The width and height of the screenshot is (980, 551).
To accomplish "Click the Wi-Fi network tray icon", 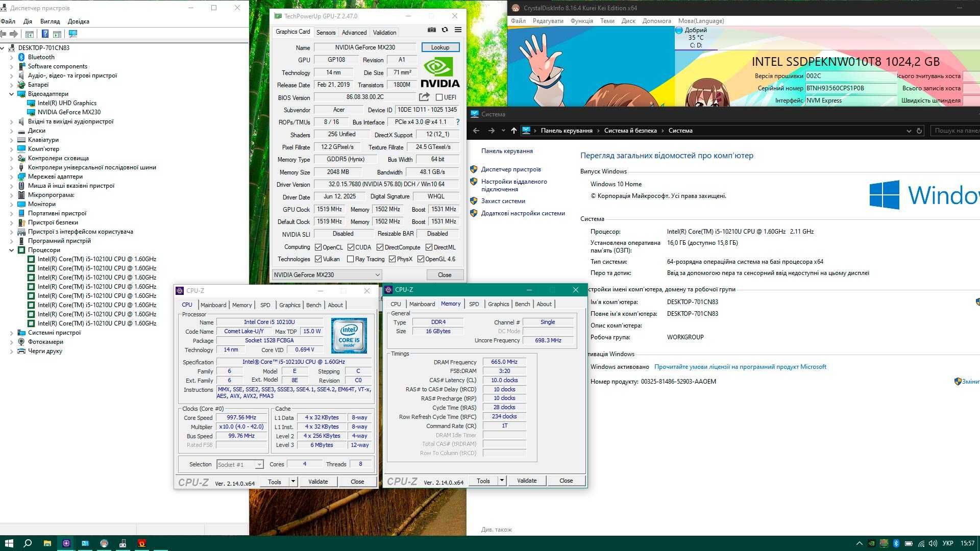I will (x=921, y=543).
